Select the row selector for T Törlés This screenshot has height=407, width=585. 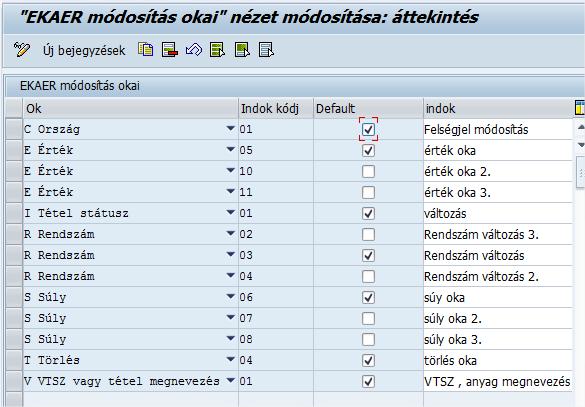point(14,361)
